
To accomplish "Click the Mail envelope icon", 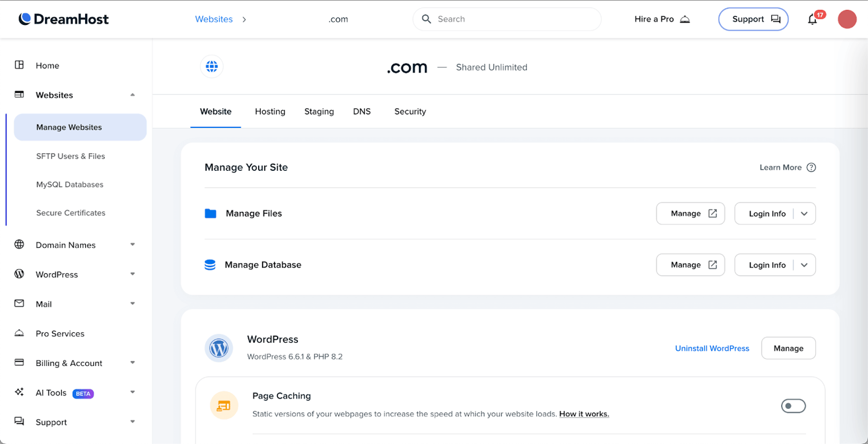I will point(19,303).
